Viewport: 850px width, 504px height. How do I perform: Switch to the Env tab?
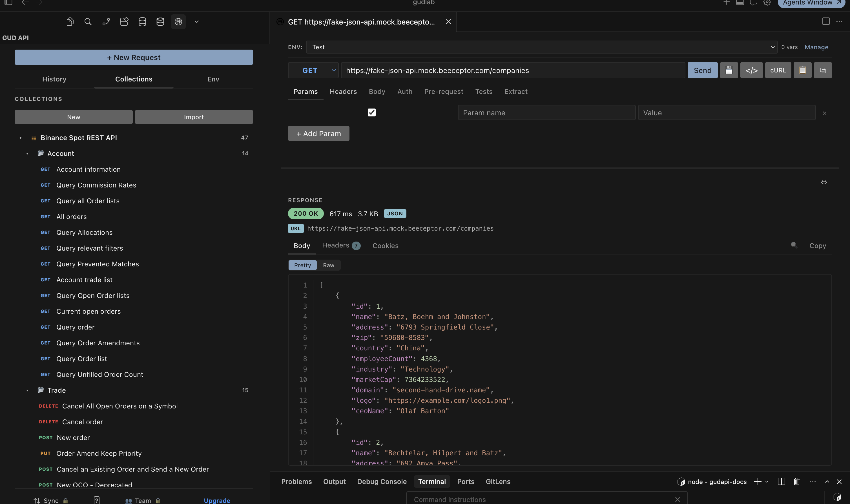point(213,79)
